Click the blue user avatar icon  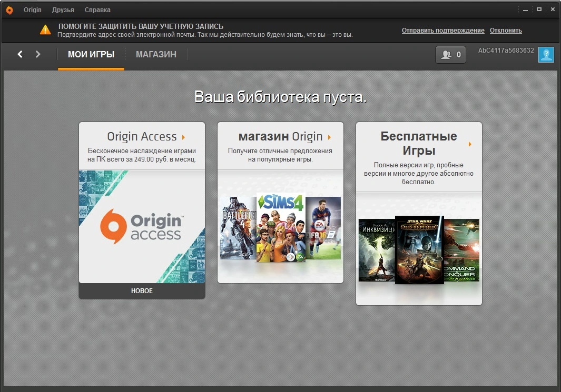pos(546,55)
